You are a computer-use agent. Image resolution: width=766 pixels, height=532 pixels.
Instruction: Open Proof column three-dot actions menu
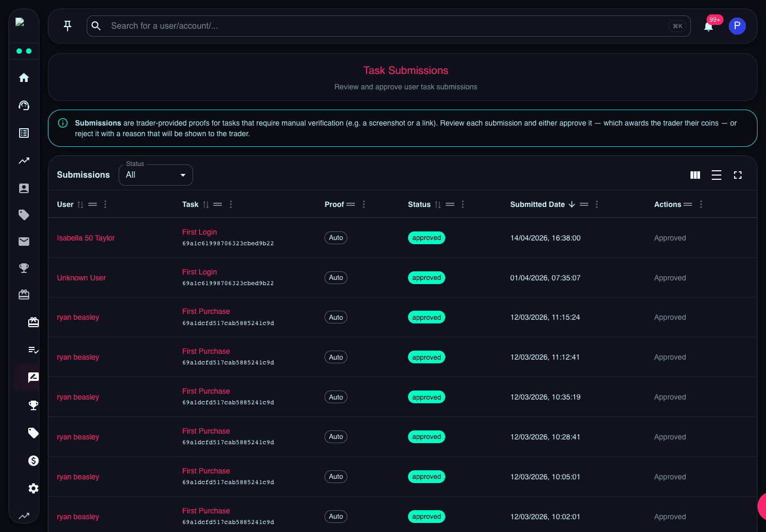(364, 204)
